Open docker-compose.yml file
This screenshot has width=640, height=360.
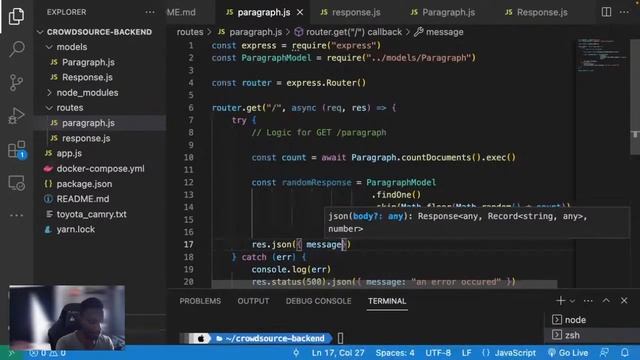(x=100, y=169)
